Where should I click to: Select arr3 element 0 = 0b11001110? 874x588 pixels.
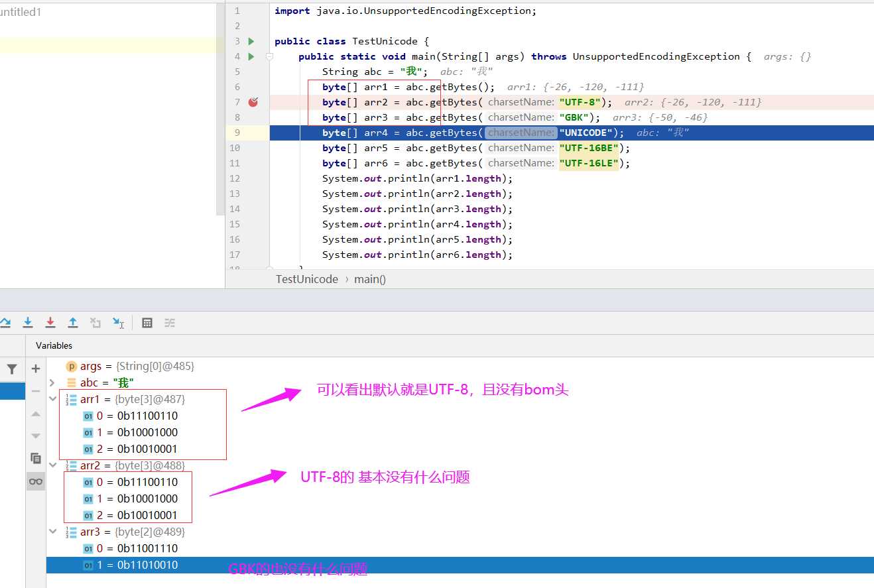(460, 548)
